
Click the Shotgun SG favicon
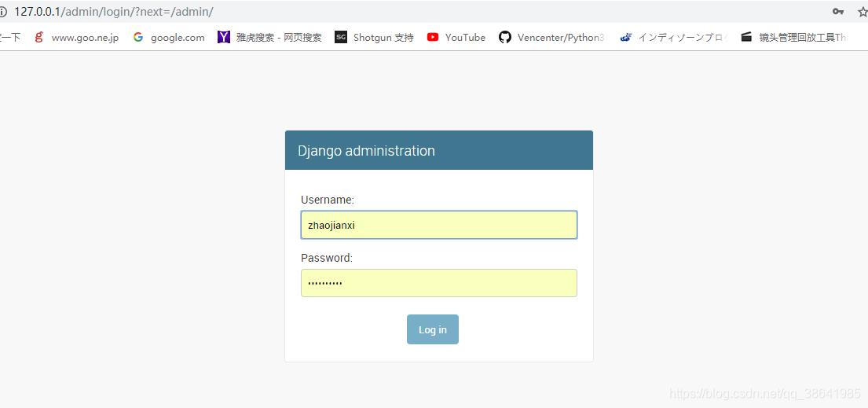pos(341,37)
